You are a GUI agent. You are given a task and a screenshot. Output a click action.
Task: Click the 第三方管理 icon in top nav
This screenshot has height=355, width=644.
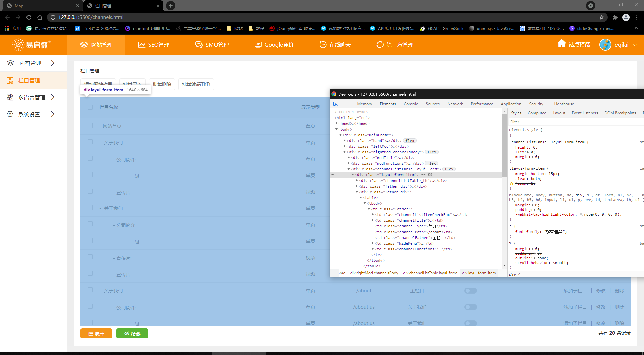point(380,45)
